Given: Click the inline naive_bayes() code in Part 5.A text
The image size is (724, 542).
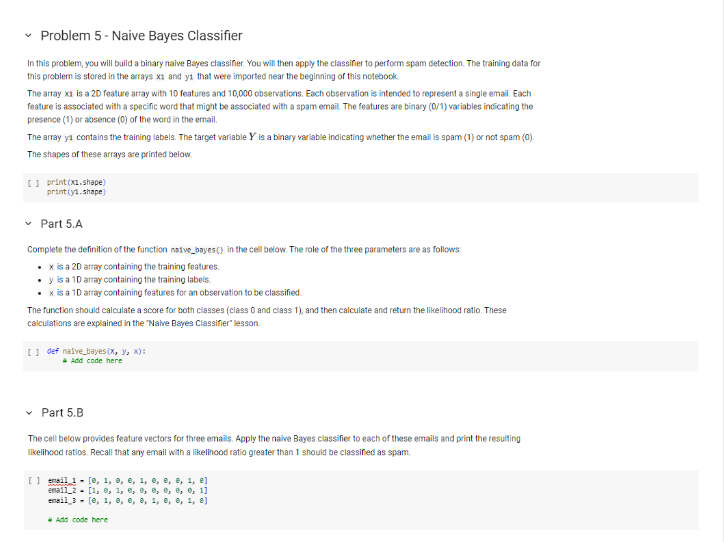Looking at the screenshot, I should (x=197, y=250).
